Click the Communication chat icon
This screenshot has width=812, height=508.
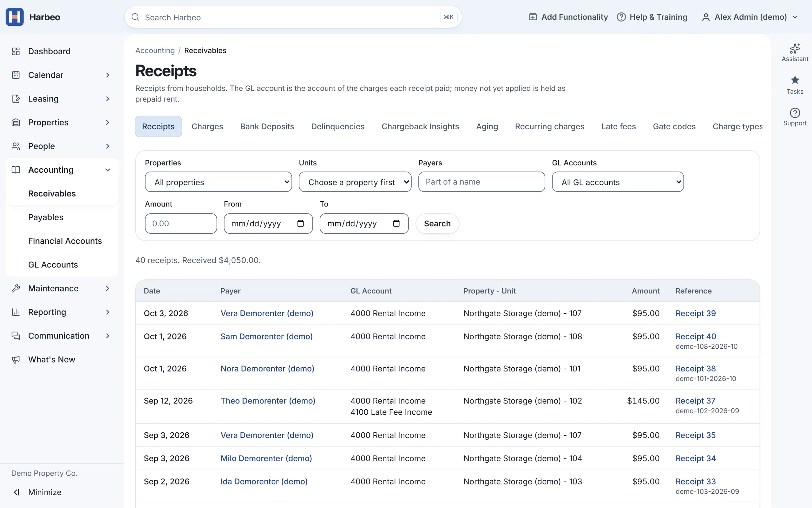point(16,336)
